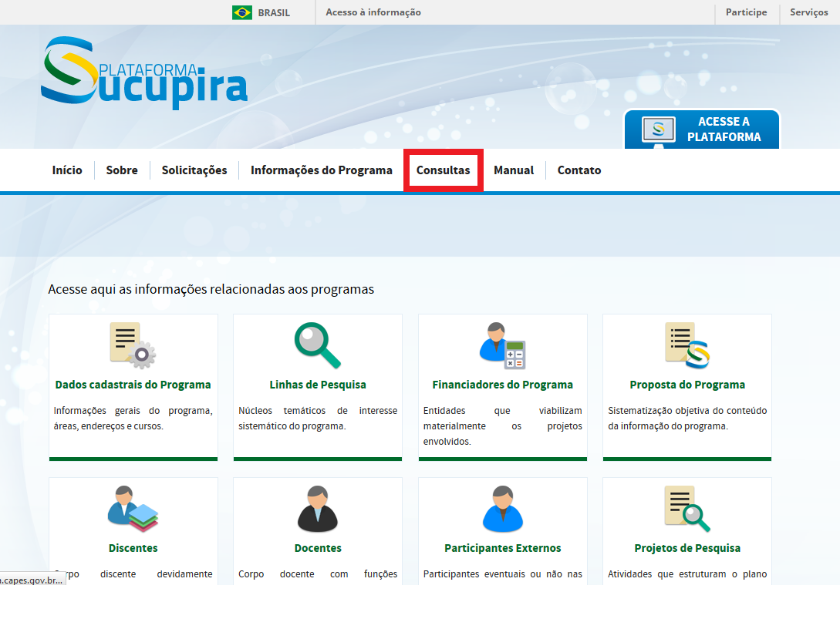Viewport: 840px width, 629px height.
Task: Click the Serviços link
Action: click(x=809, y=12)
